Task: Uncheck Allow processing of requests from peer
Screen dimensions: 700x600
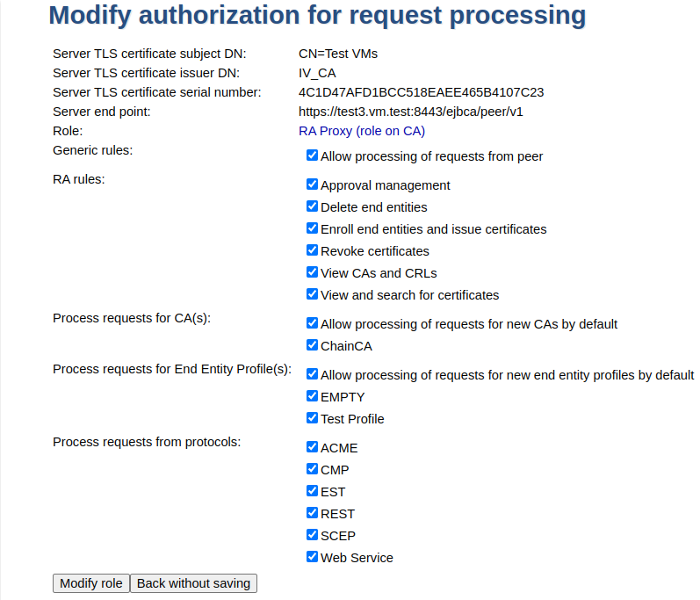Action: 312,155
